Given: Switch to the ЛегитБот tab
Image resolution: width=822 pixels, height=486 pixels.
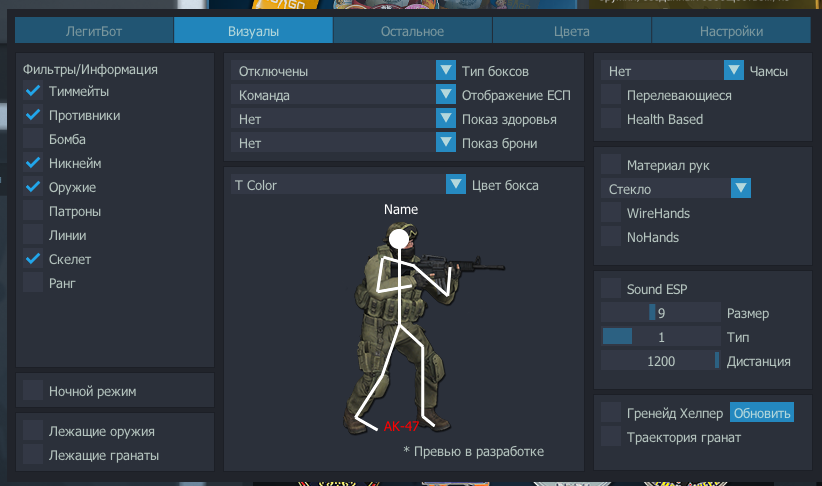Looking at the screenshot, I should tap(94, 31).
